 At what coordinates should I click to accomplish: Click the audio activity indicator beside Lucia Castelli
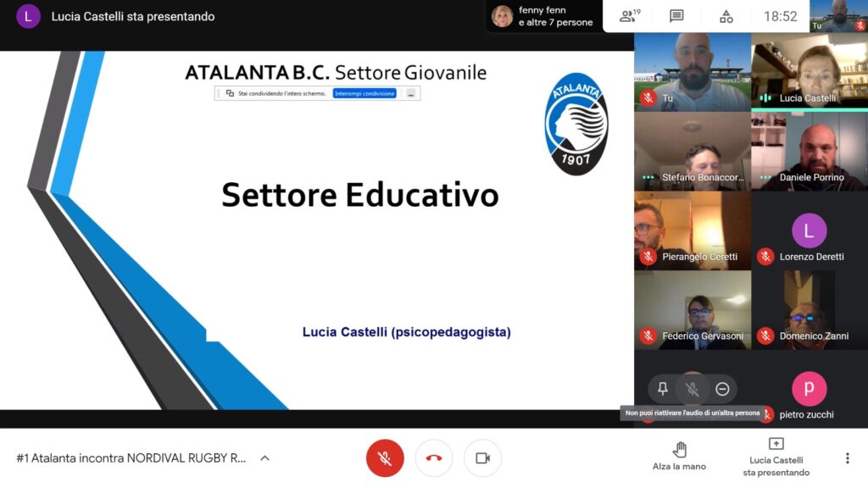765,98
